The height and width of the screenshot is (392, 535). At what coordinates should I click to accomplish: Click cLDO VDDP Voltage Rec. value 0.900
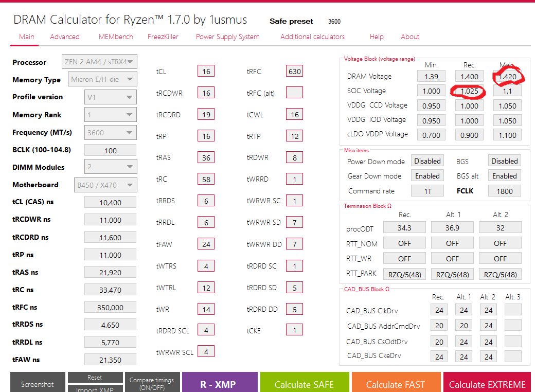pos(469,135)
